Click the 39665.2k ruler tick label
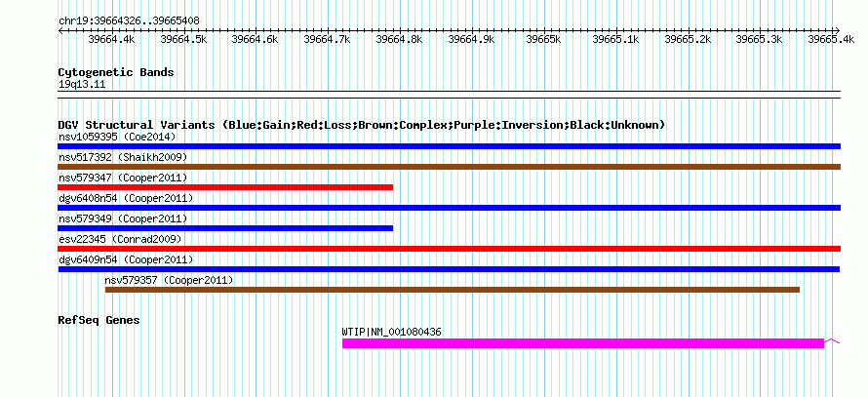 [x=688, y=39]
